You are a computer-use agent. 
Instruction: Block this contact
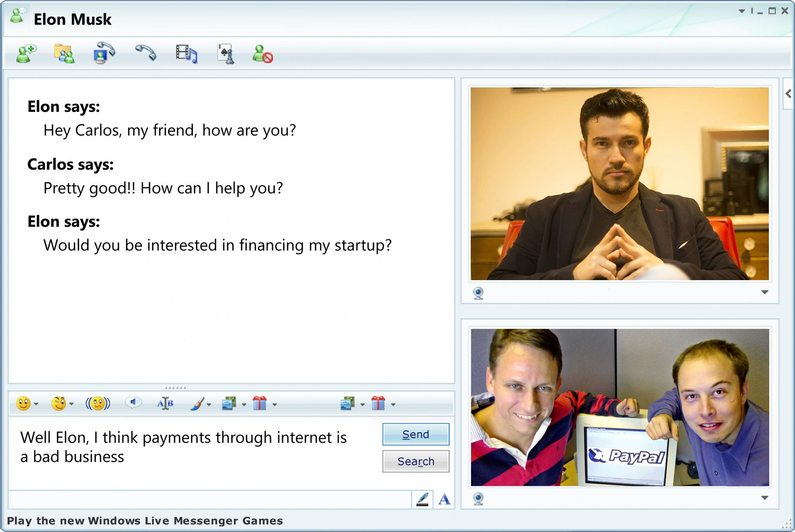point(262,54)
